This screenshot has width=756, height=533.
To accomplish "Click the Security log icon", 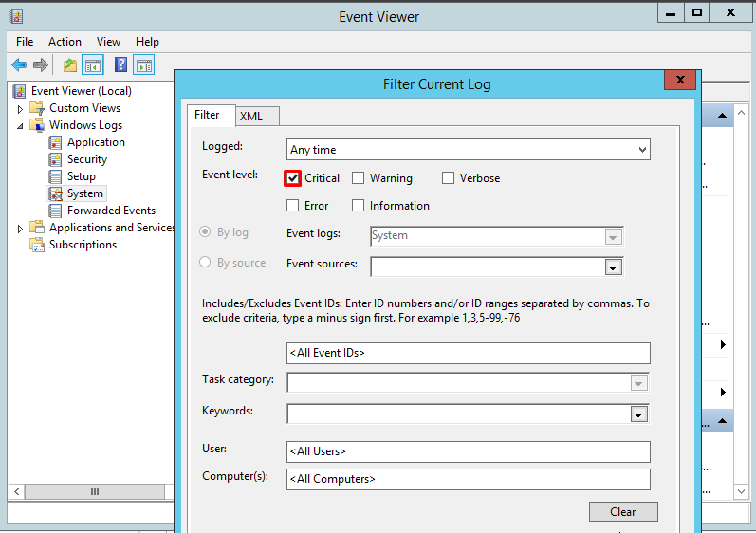I will coord(55,159).
